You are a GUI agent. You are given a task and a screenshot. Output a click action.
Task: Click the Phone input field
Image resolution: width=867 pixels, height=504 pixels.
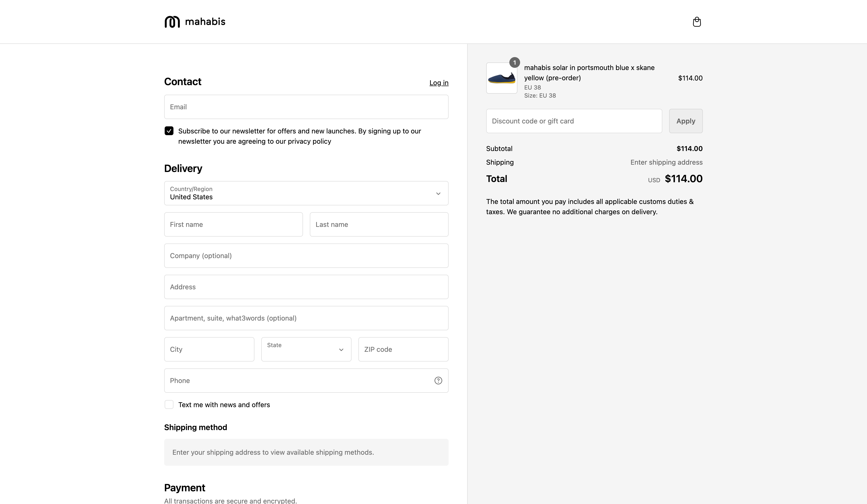click(306, 381)
